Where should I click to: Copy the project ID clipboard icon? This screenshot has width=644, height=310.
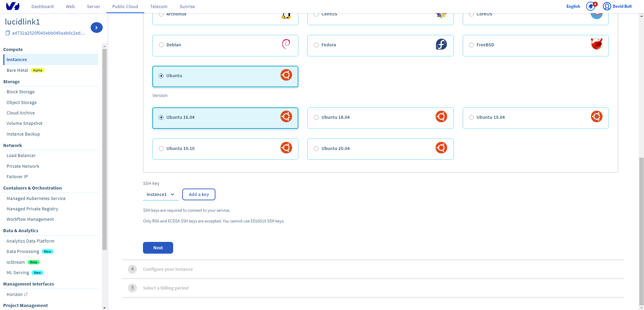click(8, 33)
